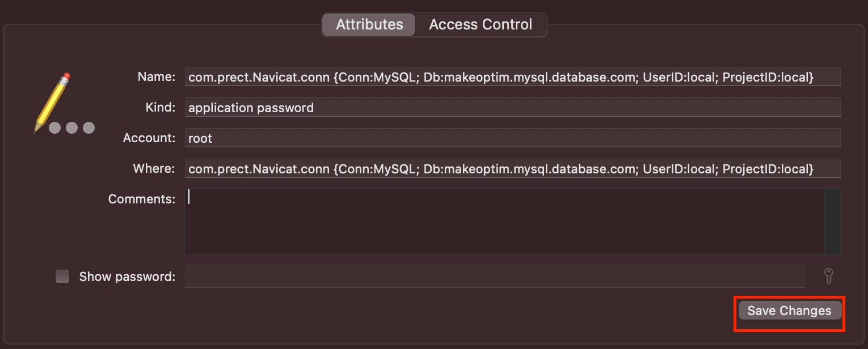This screenshot has height=349, width=868.
Task: Click the Show password label text
Action: pos(127,276)
